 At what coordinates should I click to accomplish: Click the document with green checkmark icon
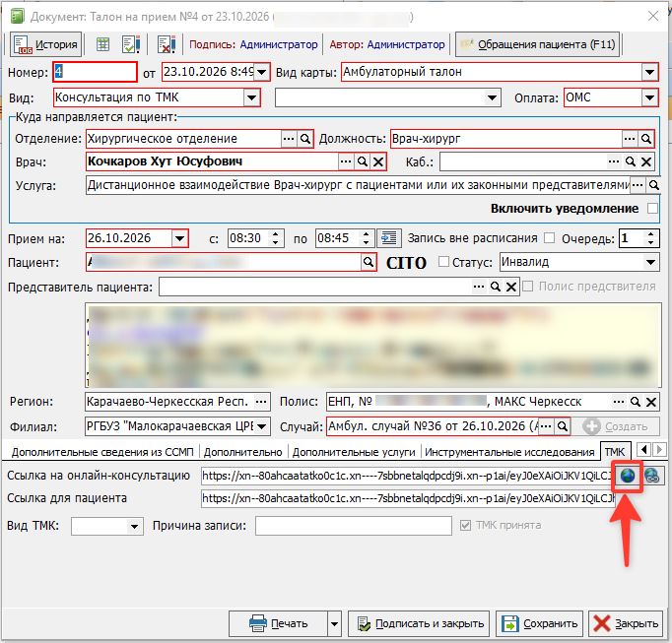[131, 44]
